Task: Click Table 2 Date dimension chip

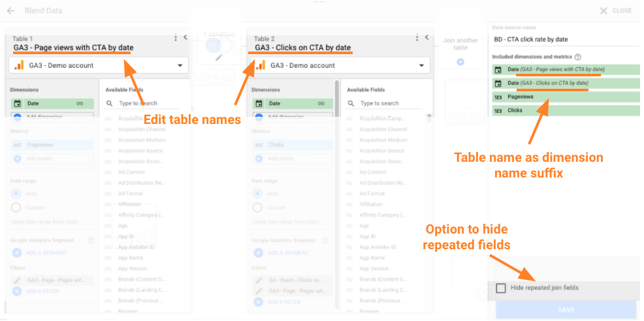Action: 293,104
